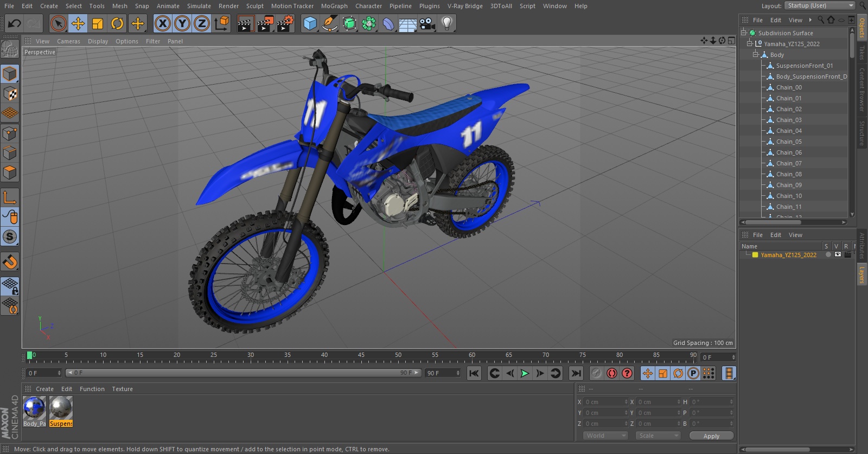Click the green Array modeling icon

369,23
